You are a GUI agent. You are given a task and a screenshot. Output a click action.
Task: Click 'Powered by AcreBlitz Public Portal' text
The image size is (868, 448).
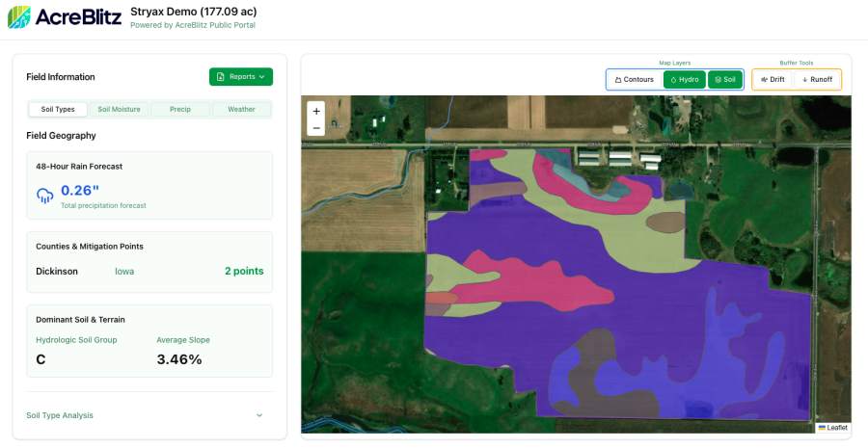(193, 25)
